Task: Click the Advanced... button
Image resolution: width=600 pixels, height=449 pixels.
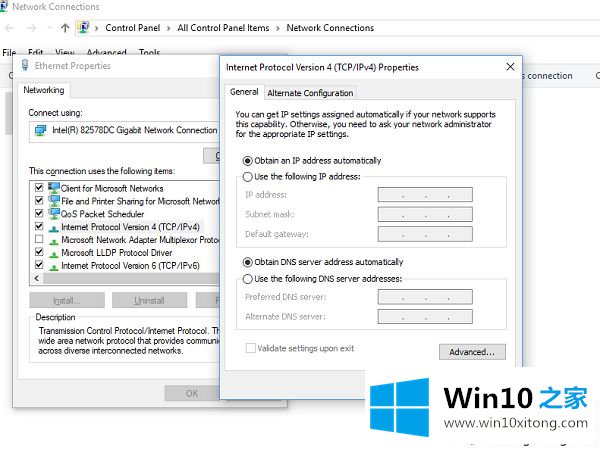Action: click(x=472, y=352)
